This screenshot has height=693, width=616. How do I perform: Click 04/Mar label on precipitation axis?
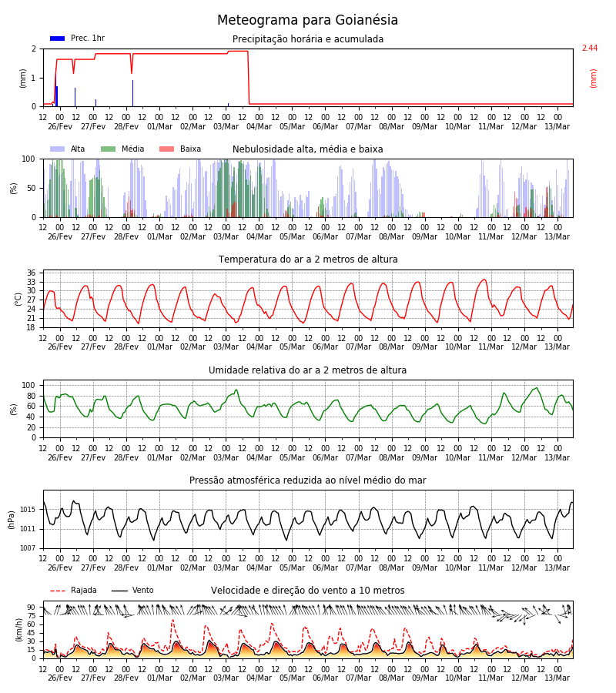(x=259, y=126)
